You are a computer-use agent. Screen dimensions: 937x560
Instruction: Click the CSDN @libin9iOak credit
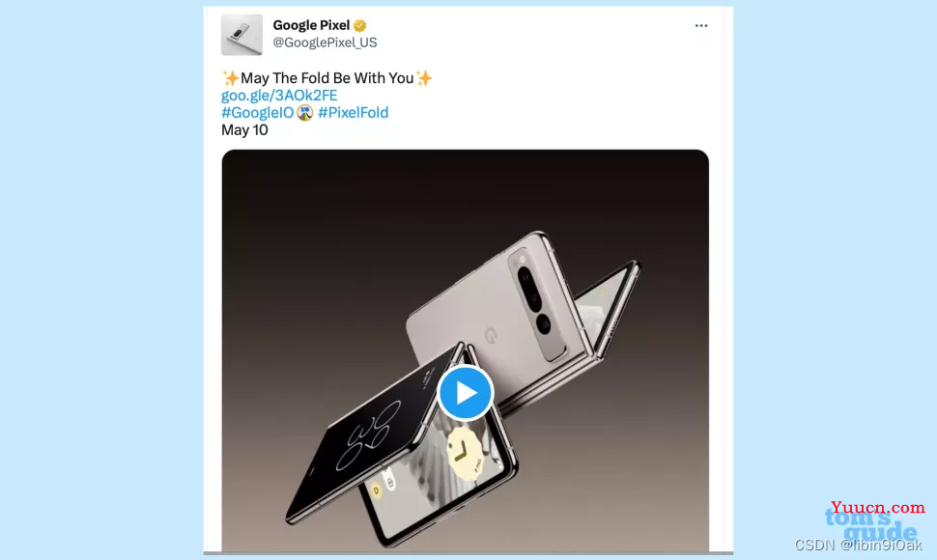pyautogui.click(x=858, y=545)
